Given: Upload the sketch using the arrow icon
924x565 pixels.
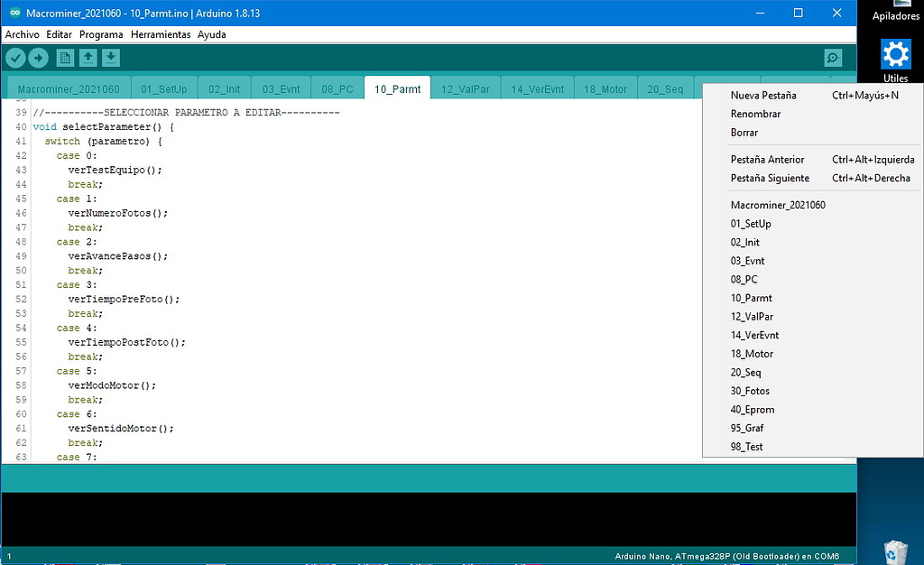Looking at the screenshot, I should tap(40, 57).
